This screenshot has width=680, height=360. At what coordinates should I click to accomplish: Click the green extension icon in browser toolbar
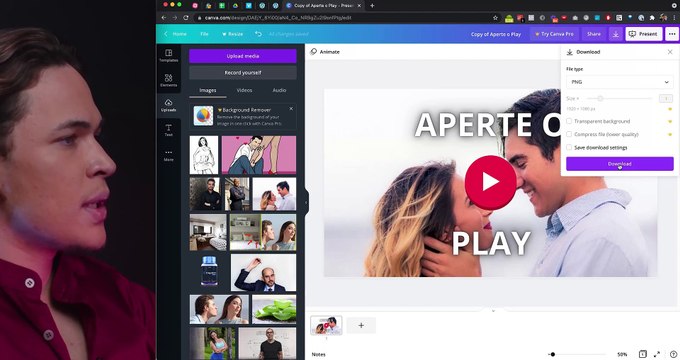point(509,18)
